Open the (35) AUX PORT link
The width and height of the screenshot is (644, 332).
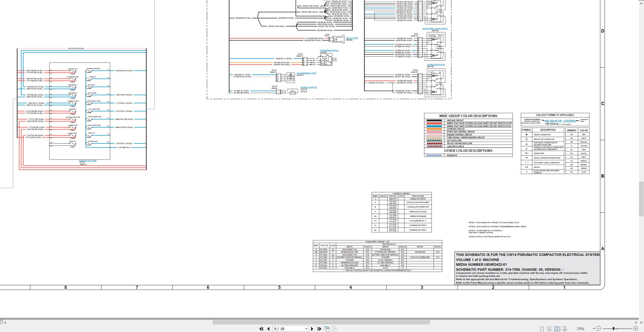[x=352, y=38]
